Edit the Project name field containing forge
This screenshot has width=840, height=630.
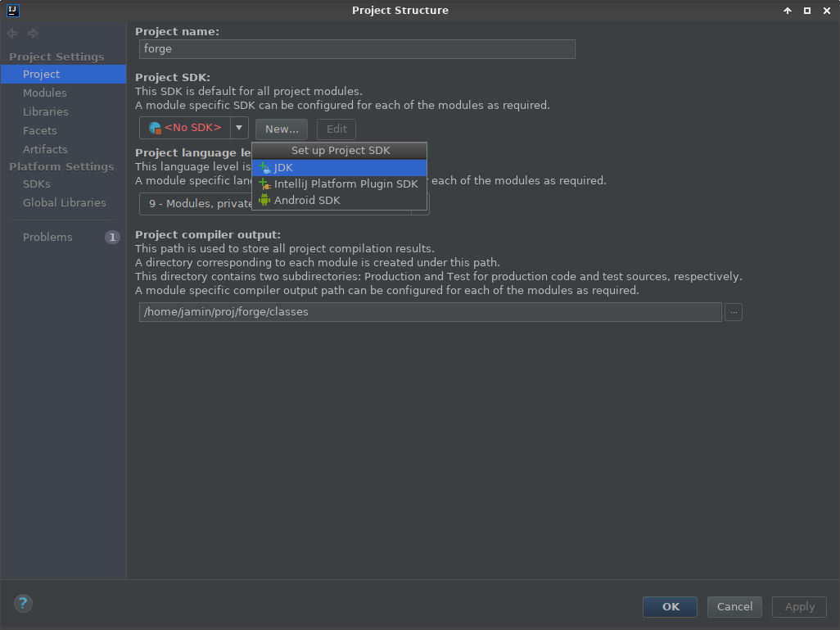357,48
